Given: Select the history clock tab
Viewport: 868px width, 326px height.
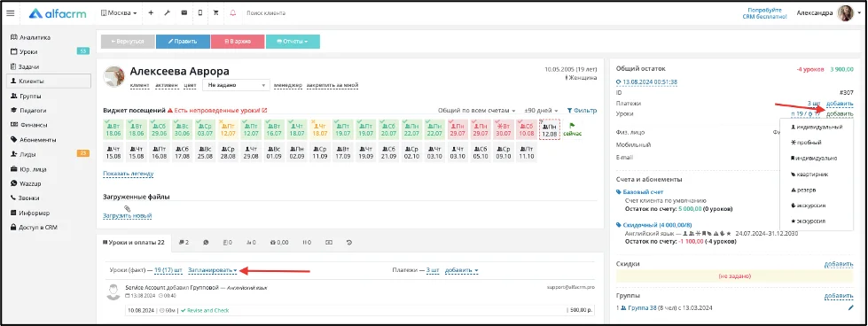Looking at the screenshot, I should pos(348,243).
